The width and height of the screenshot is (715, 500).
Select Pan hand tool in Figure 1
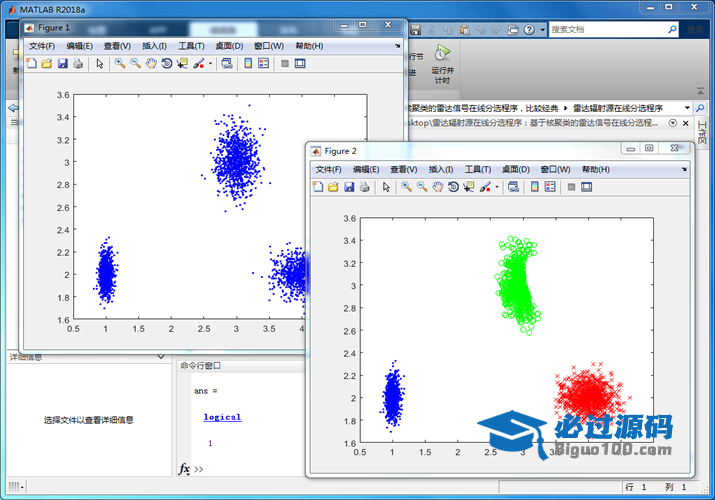tap(151, 64)
